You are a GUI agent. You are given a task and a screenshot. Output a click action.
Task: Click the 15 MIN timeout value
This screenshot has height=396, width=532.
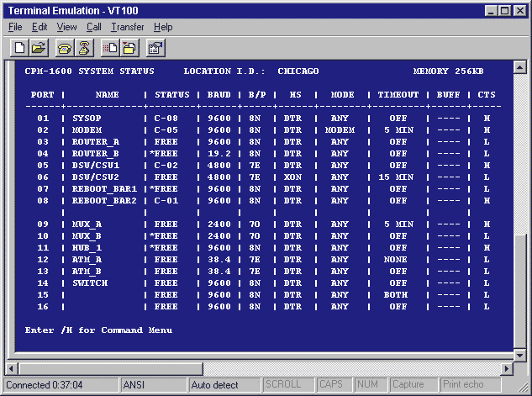tap(396, 177)
